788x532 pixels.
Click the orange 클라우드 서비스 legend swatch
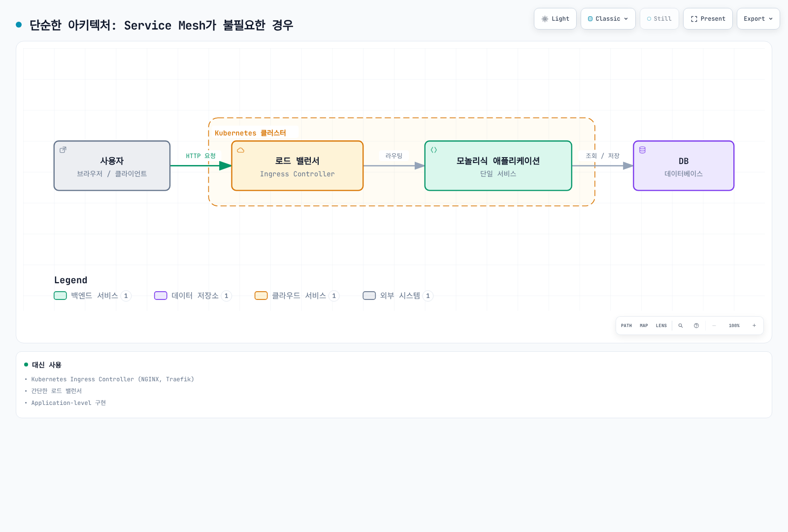pyautogui.click(x=261, y=296)
